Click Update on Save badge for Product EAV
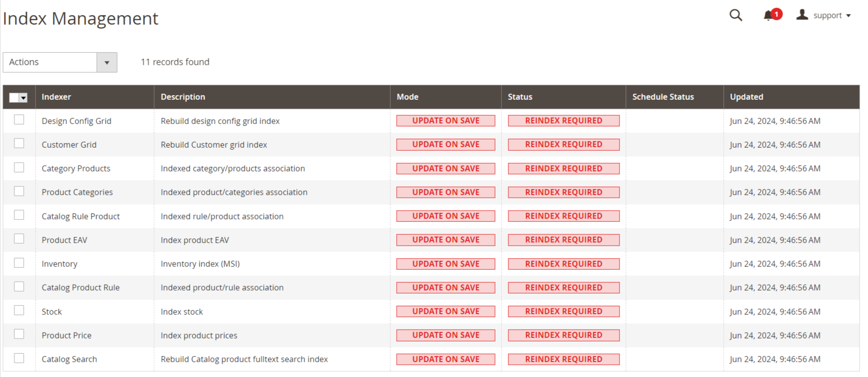Screen dimensions: 868x377 (446, 240)
